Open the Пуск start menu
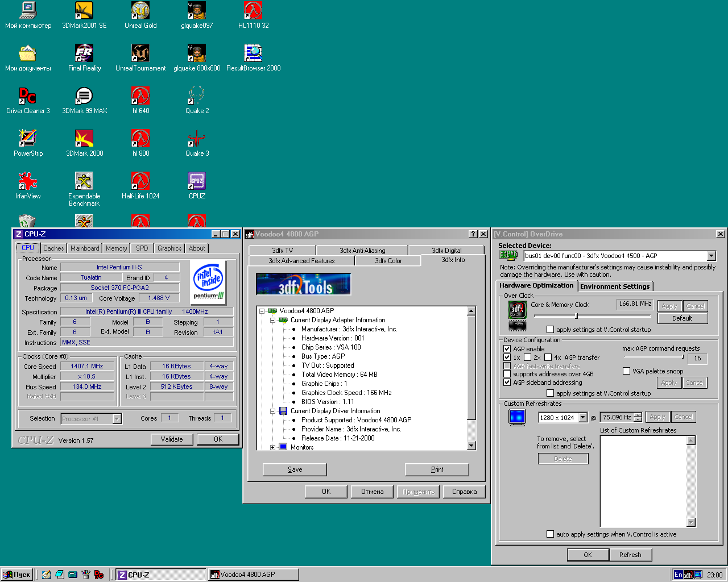 coord(16,575)
